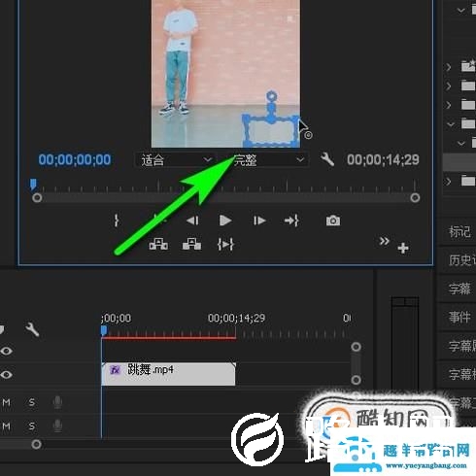Grab left handle of monitor zoom bar
Screen dimensions: 476x476
(37, 197)
